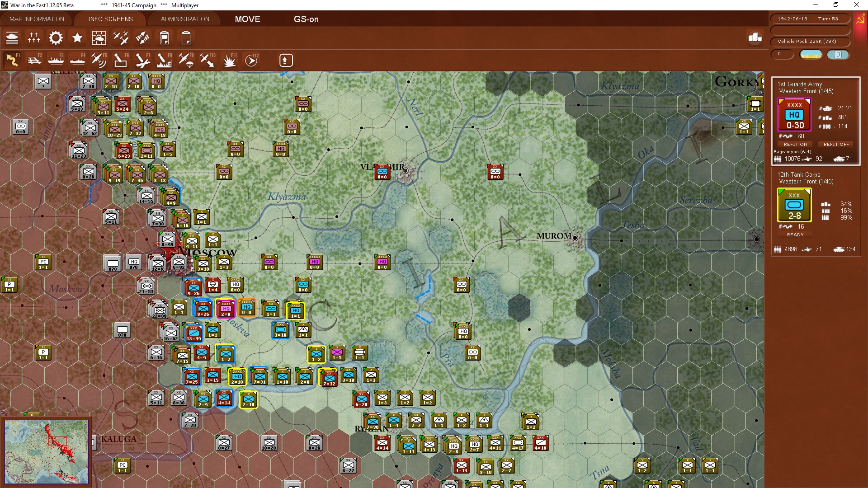Open the production gear icon
Viewport: 868px width, 488px height.
(x=56, y=38)
